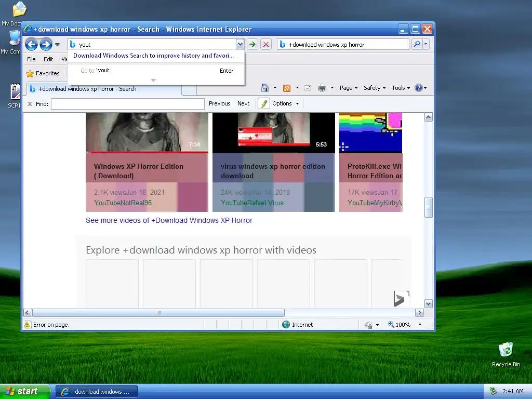Choose the Go to 'yout' suggestion
The image size is (532, 399).
coord(156,71)
